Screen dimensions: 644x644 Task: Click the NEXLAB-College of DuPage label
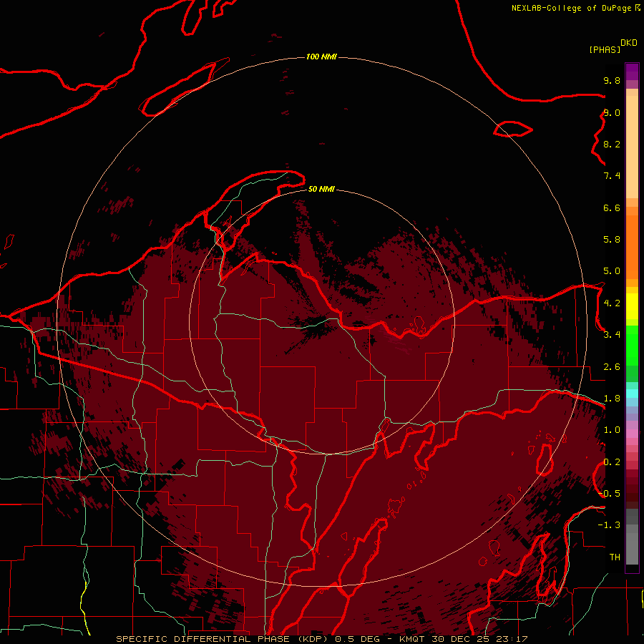[x=571, y=8]
